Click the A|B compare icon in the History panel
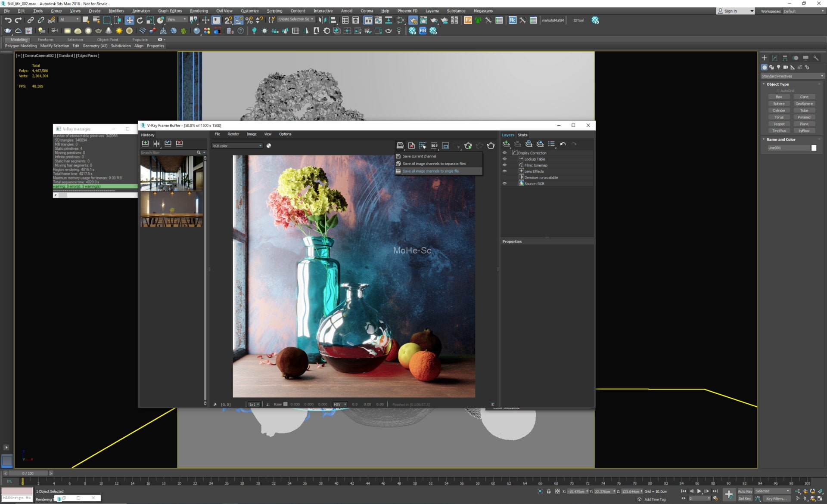Image resolution: width=827 pixels, height=504 pixels. tap(156, 143)
